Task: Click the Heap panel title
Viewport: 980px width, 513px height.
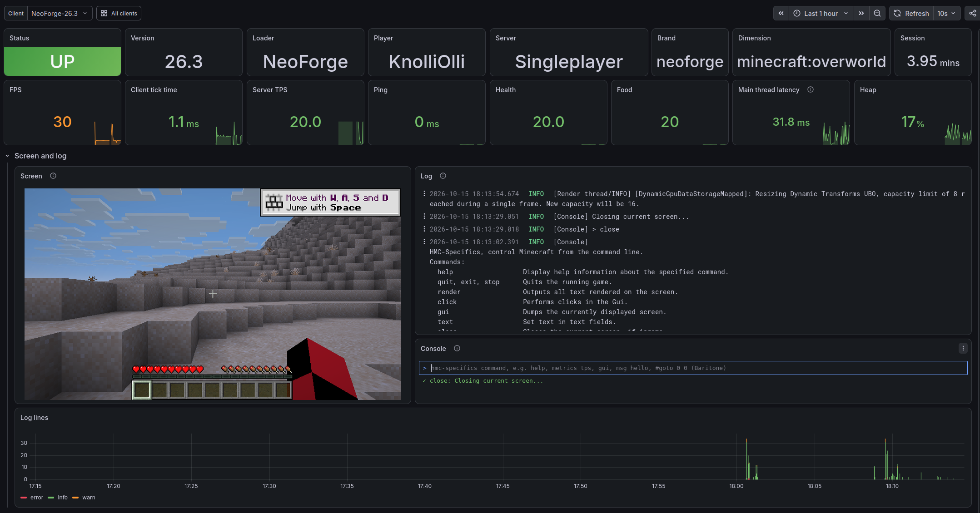Action: pyautogui.click(x=868, y=90)
